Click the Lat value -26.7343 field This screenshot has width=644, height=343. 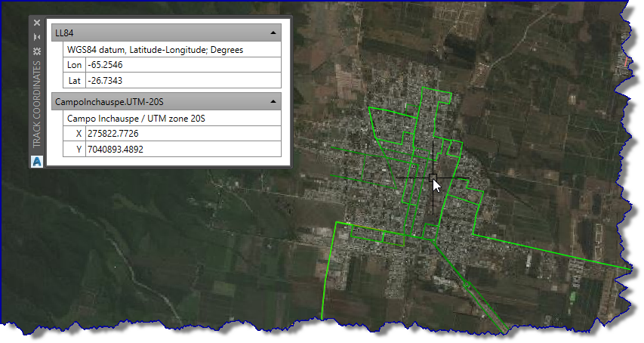[x=183, y=81]
